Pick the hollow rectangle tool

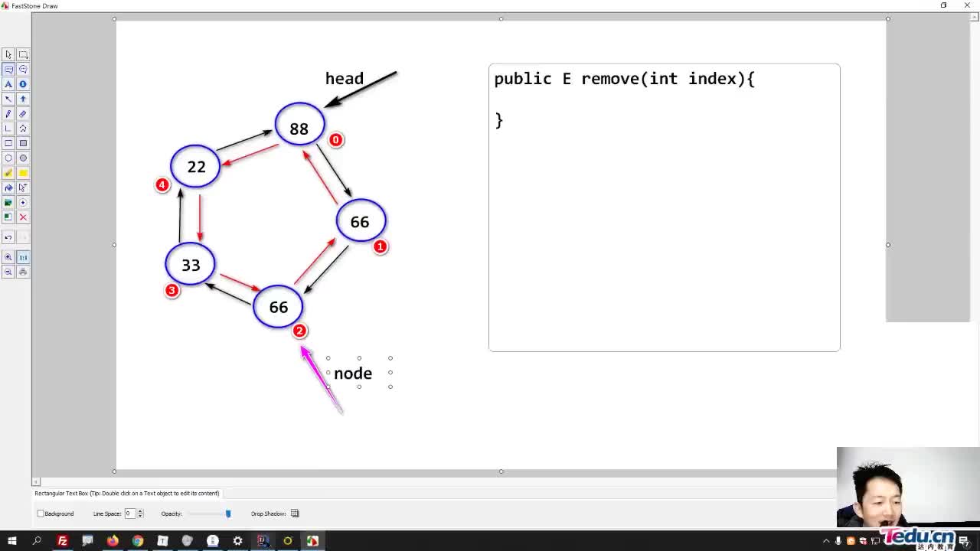(x=8, y=143)
